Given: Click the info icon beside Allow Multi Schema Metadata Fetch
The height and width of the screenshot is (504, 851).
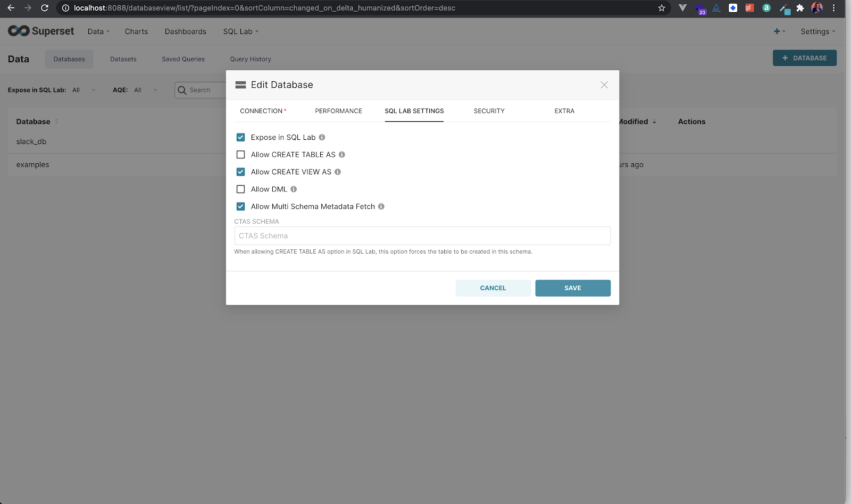Looking at the screenshot, I should click(381, 206).
